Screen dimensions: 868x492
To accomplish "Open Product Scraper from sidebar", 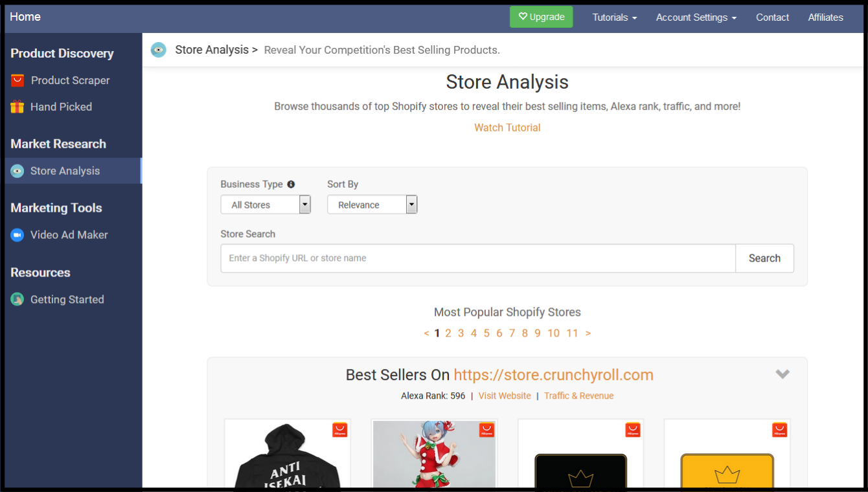I will pyautogui.click(x=70, y=80).
